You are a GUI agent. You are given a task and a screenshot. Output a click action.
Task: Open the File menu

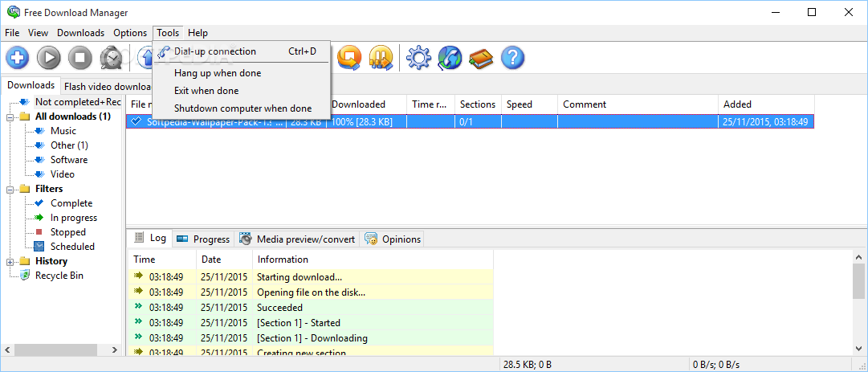(x=12, y=33)
